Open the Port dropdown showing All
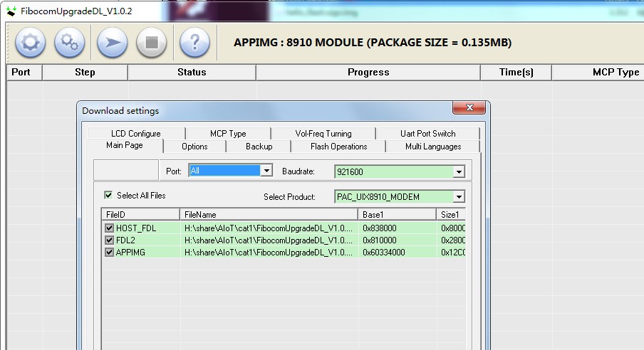Screen dimensions: 644x350 [x=266, y=170]
